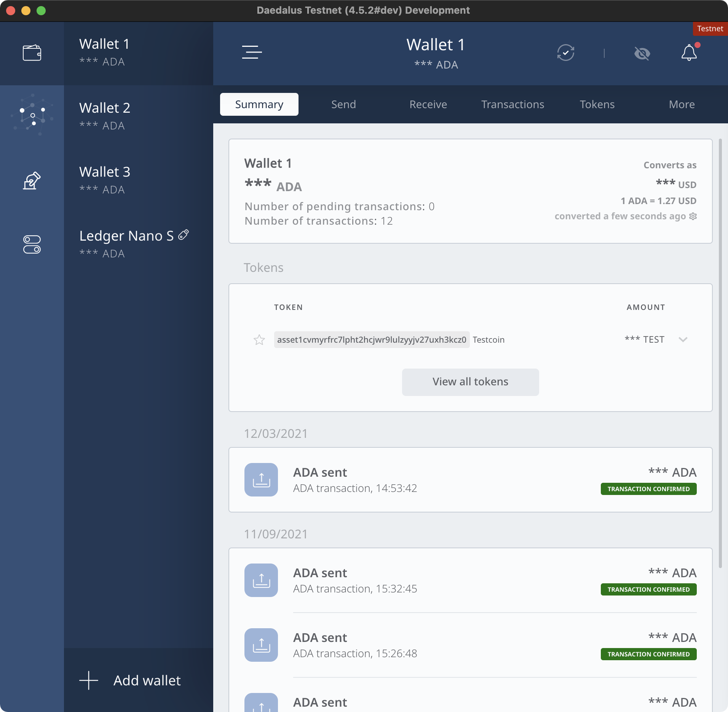Expand the ADA sent 15:26:48 transaction
728x712 pixels.
471,645
